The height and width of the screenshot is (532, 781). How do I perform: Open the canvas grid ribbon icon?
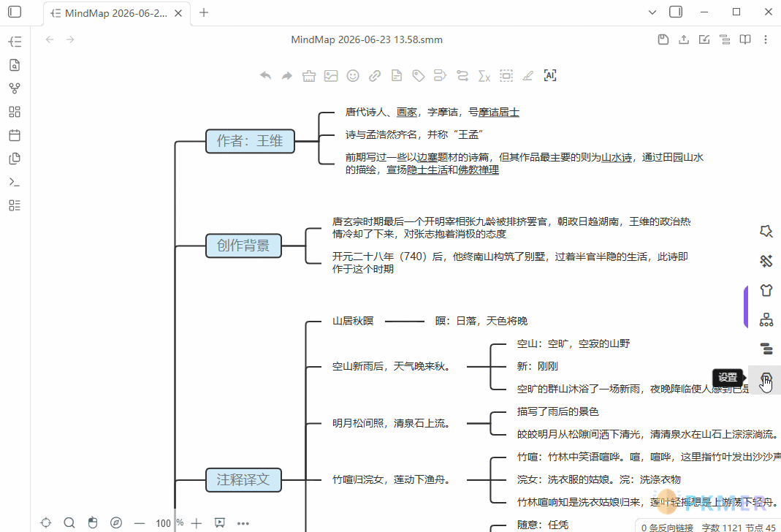pyautogui.click(x=15, y=112)
